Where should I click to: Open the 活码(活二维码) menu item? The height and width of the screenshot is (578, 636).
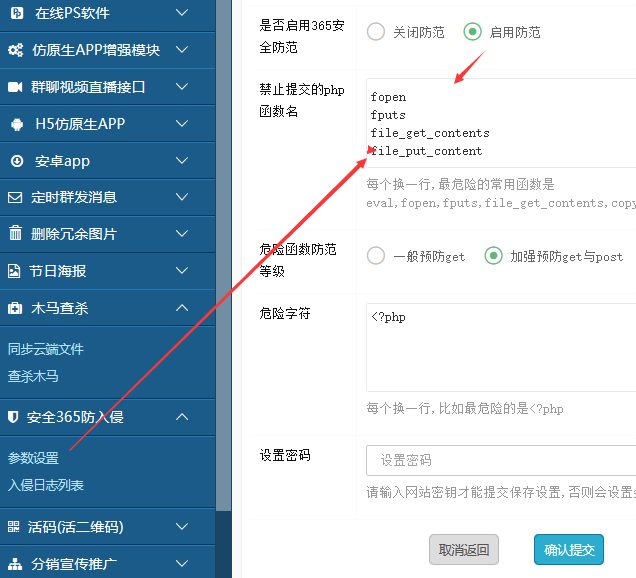point(107,527)
